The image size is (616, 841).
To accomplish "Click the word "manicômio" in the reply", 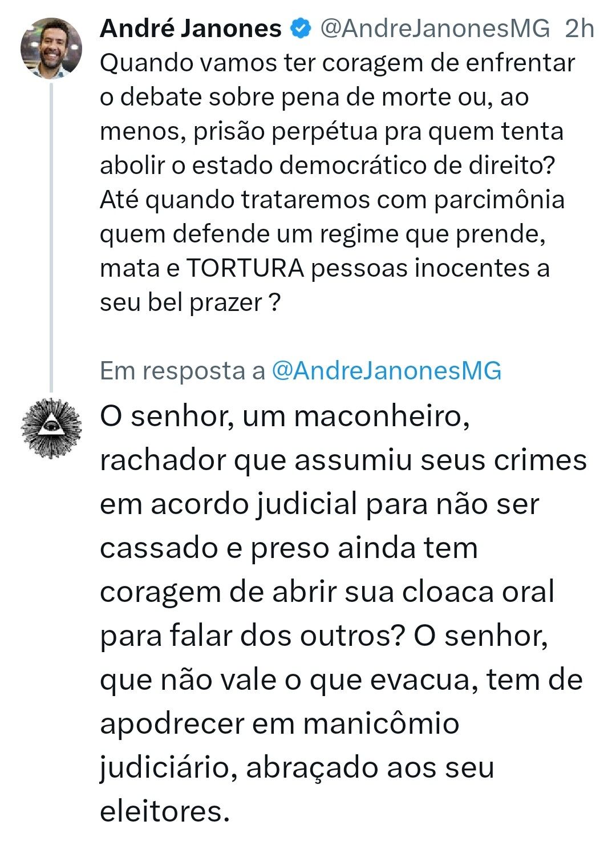I will tap(381, 723).
